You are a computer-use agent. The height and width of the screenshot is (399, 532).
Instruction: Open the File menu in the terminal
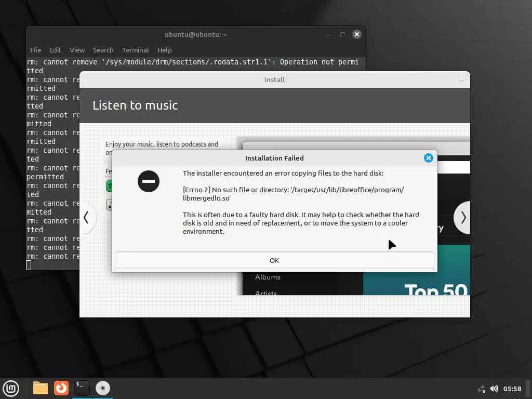[35, 50]
